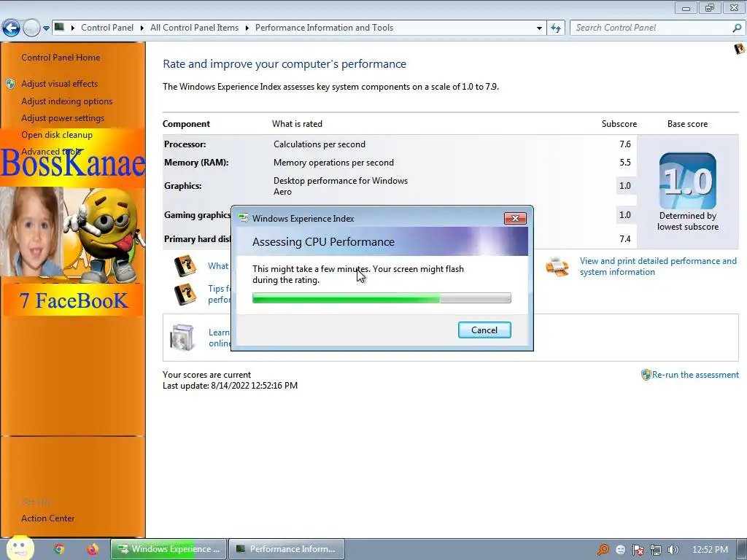Click the shield icon beside Re-run assessment
Image resolution: width=747 pixels, height=560 pixels.
point(646,375)
